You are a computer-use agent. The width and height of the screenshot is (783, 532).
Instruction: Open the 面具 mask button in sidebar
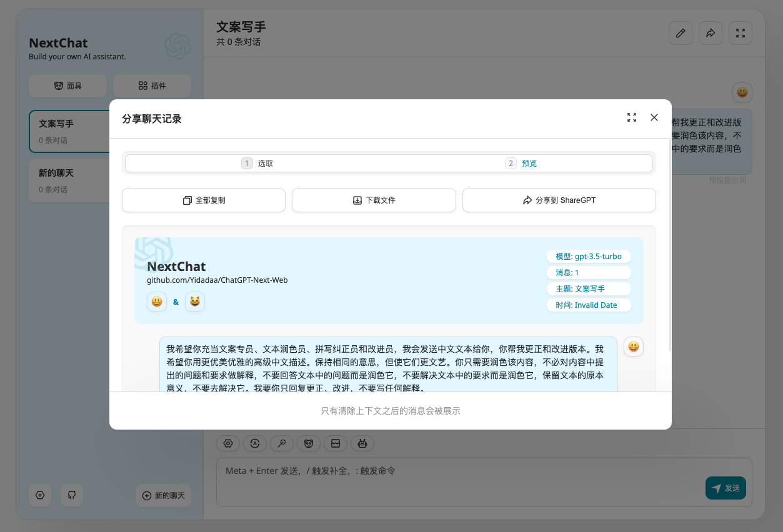[x=67, y=86]
